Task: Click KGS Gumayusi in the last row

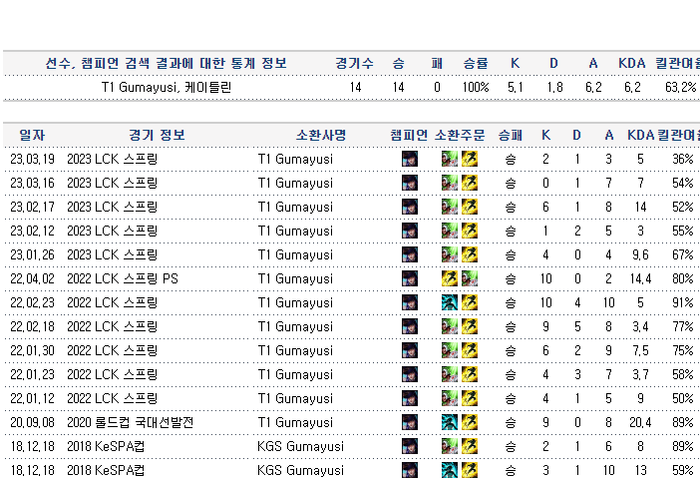Action: coord(300,470)
